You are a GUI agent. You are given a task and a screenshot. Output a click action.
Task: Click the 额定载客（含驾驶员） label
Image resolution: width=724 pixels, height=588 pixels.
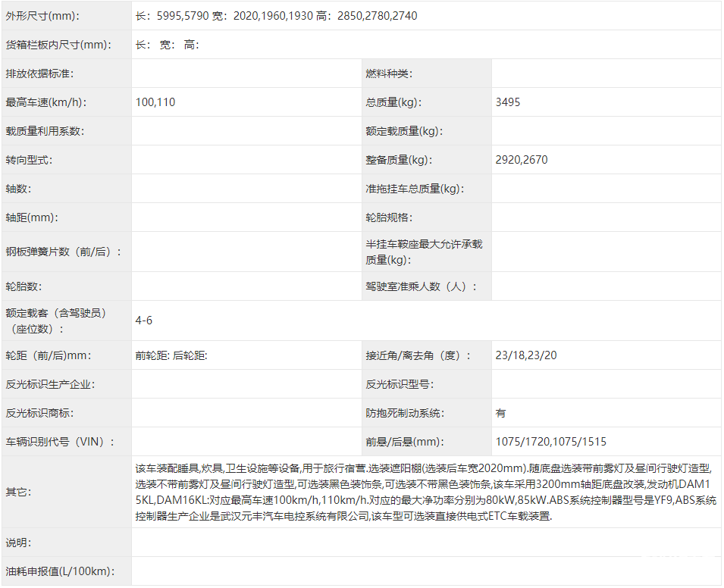click(x=58, y=321)
